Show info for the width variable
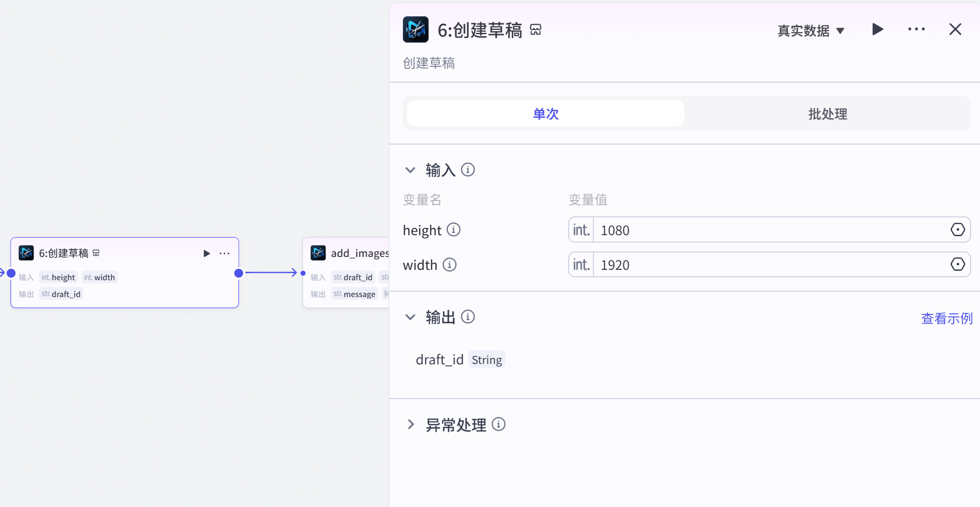 [x=449, y=265]
